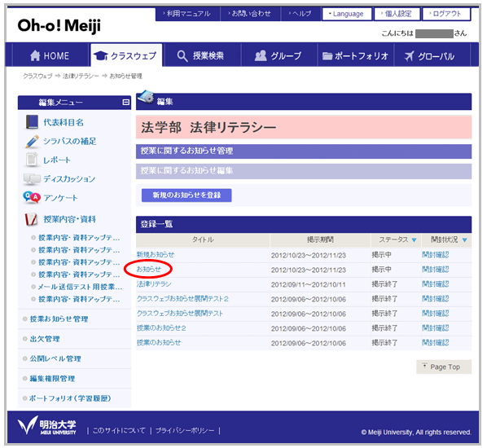Click 開封確認 for 新規お知らせ row
The width and height of the screenshot is (487, 448).
click(436, 255)
